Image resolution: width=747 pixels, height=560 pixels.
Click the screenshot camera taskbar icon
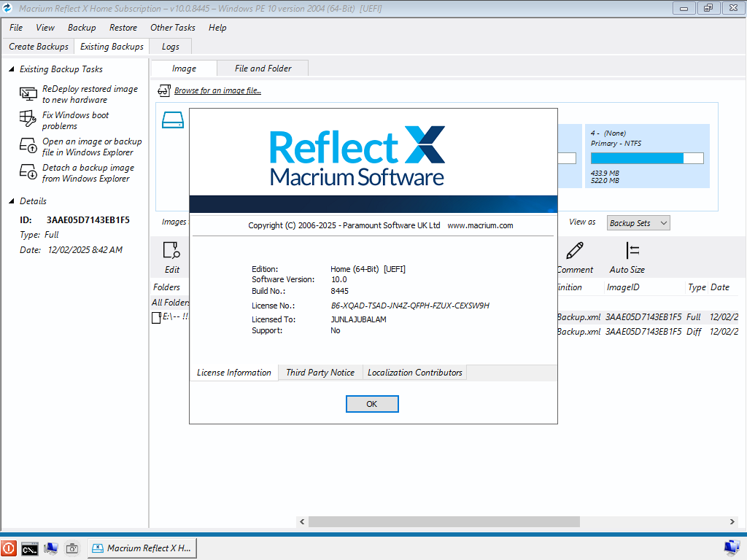(72, 548)
